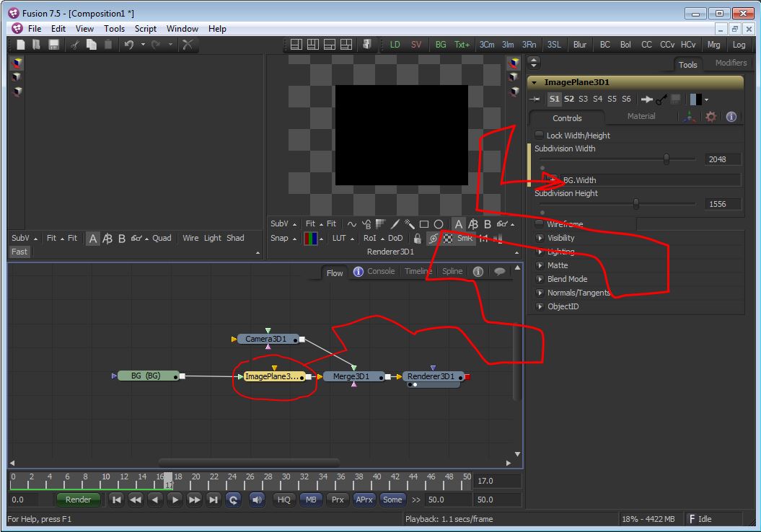
Task: Expand the ObjectID section
Action: [540, 306]
